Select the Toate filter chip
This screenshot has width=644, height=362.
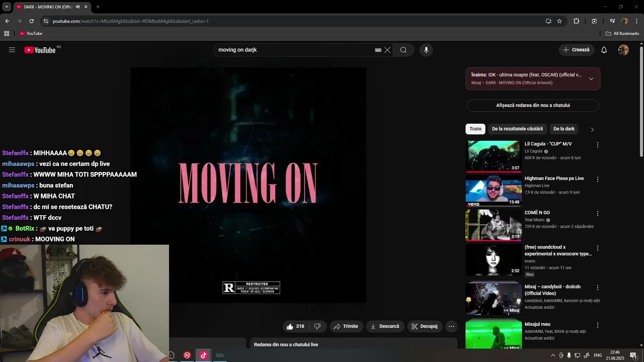click(475, 129)
